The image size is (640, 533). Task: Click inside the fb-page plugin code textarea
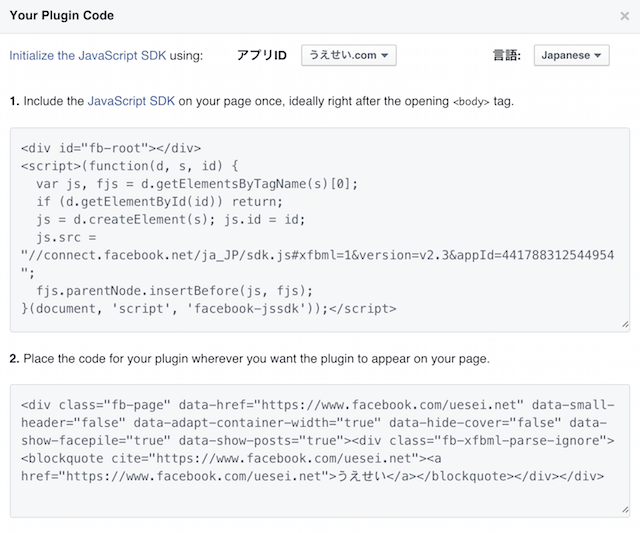point(320,451)
